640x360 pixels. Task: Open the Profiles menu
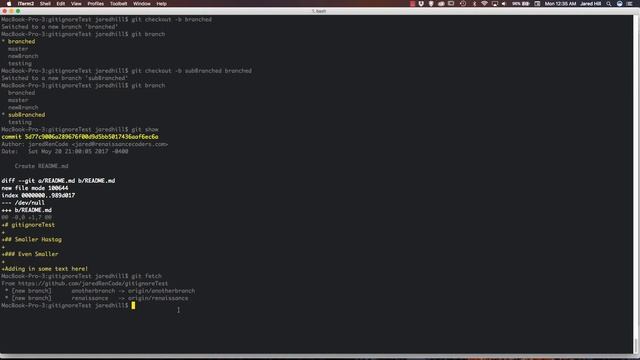click(x=96, y=4)
